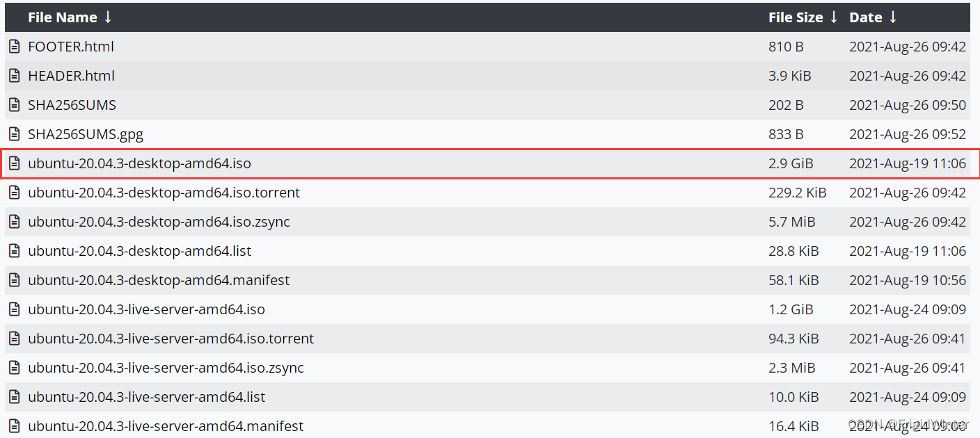
Task: Download live-server-amd64.iso.torrent file
Action: point(171,339)
